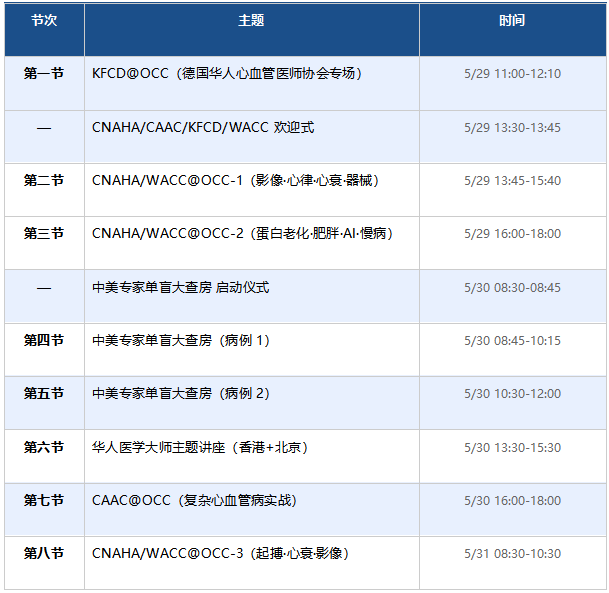Viewport: 609px width, 593px height.
Task: Select the 第一节 session label
Action: tap(44, 73)
